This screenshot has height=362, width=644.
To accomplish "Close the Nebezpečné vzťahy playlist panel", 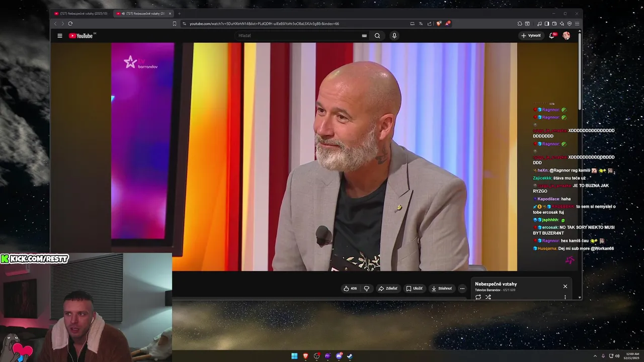I will coord(565,286).
